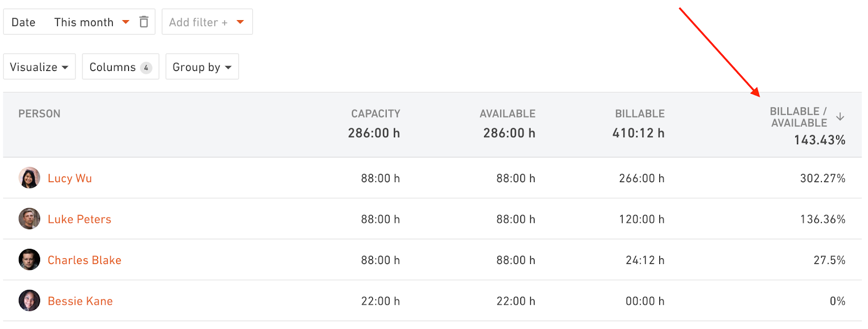This screenshot has height=329, width=868.
Task: Click Lucy Wu's avatar photo
Action: click(29, 178)
